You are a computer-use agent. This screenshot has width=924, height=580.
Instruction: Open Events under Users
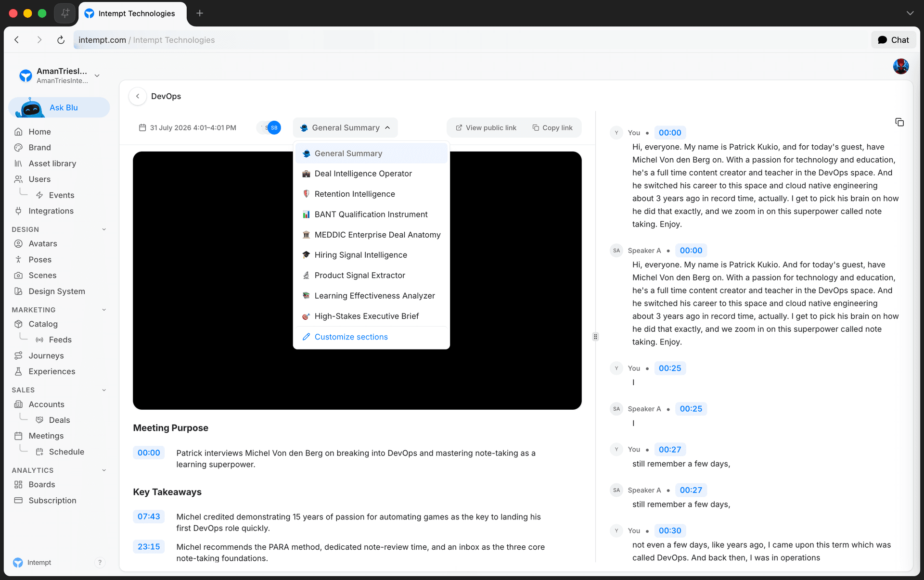coord(62,195)
